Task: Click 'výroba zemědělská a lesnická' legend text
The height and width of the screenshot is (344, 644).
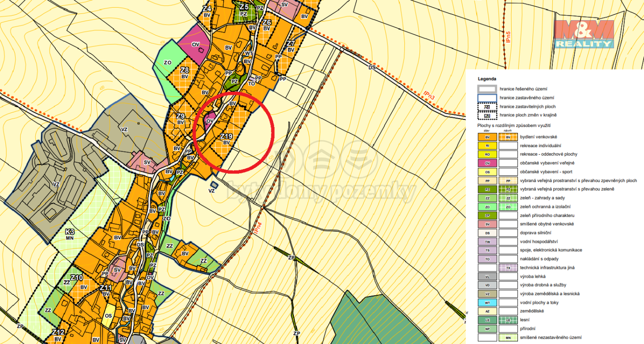Action: pos(550,294)
